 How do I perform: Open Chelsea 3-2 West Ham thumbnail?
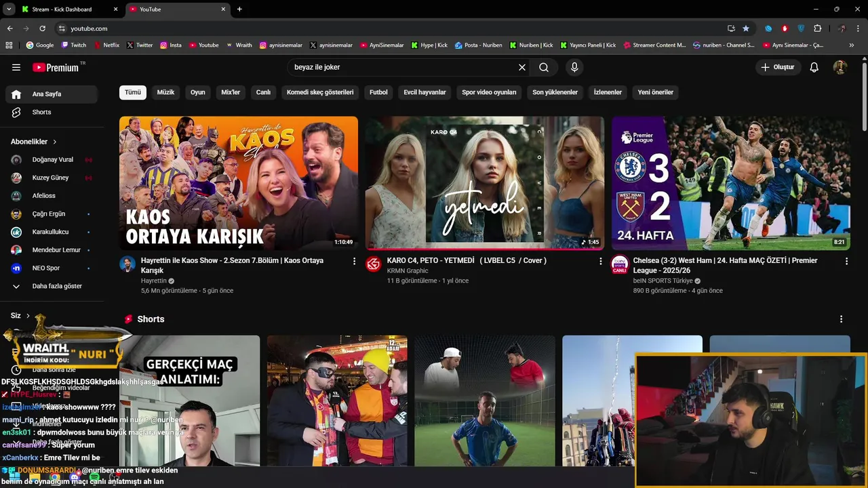tap(730, 183)
